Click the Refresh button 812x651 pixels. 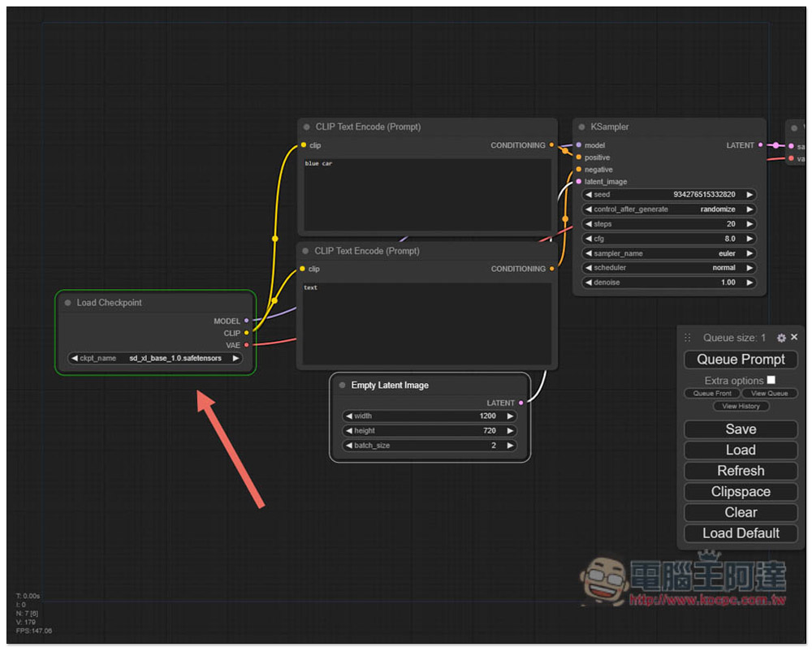741,471
